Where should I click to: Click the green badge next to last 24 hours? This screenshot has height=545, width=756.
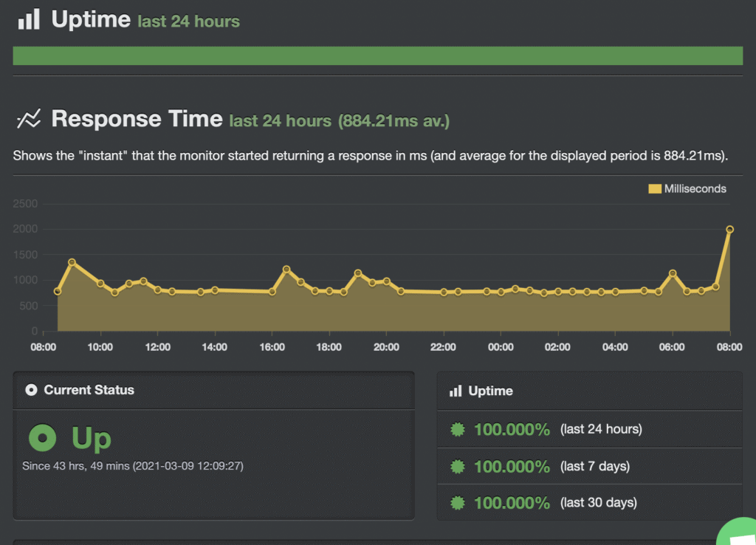(458, 429)
